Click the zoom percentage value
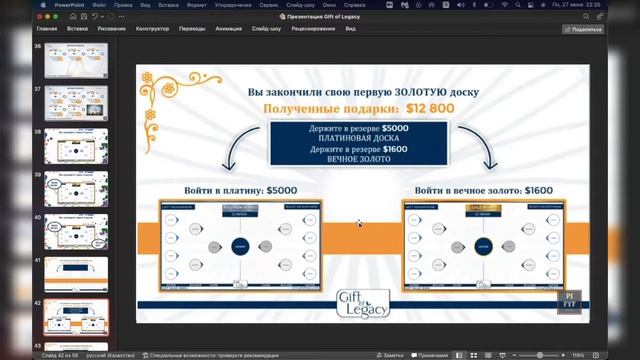 [578, 356]
